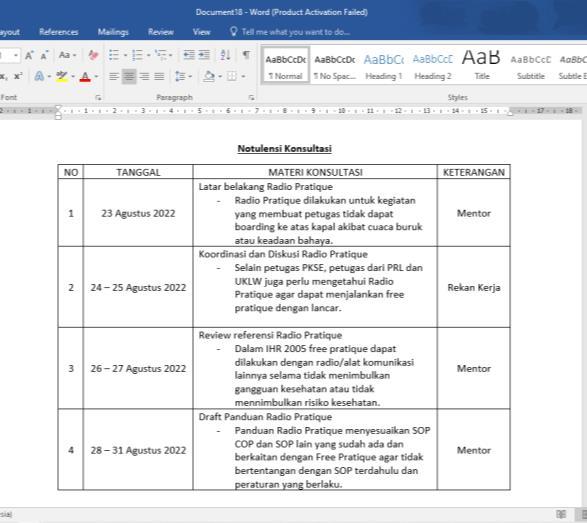Apply red font color
The image size is (587, 523).
point(85,76)
